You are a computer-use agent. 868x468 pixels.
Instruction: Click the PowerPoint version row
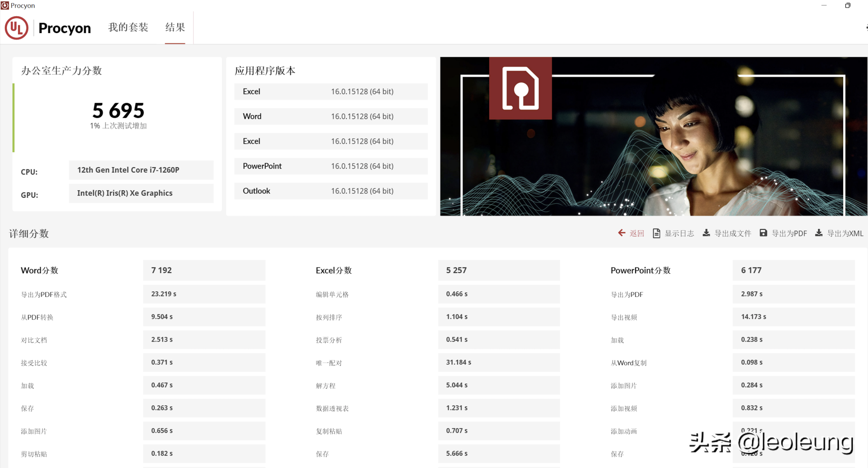point(331,166)
